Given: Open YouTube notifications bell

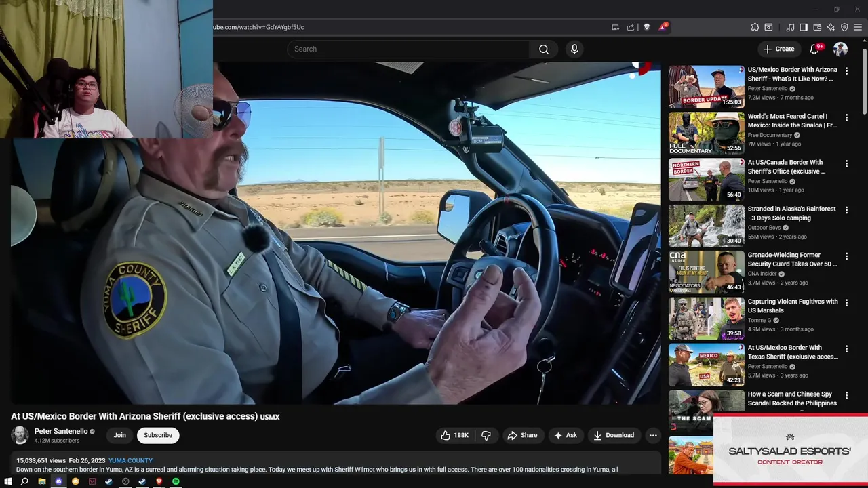Looking at the screenshot, I should click(x=814, y=49).
